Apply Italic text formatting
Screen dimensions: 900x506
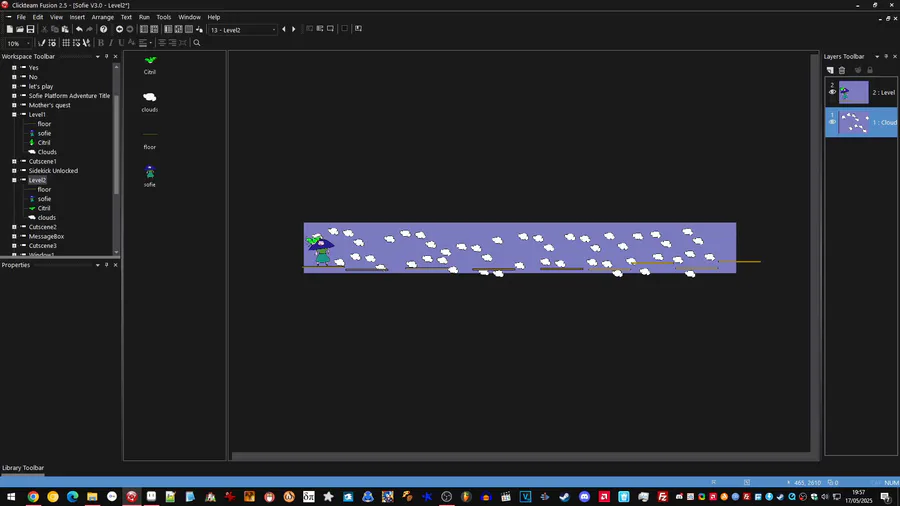[x=111, y=43]
